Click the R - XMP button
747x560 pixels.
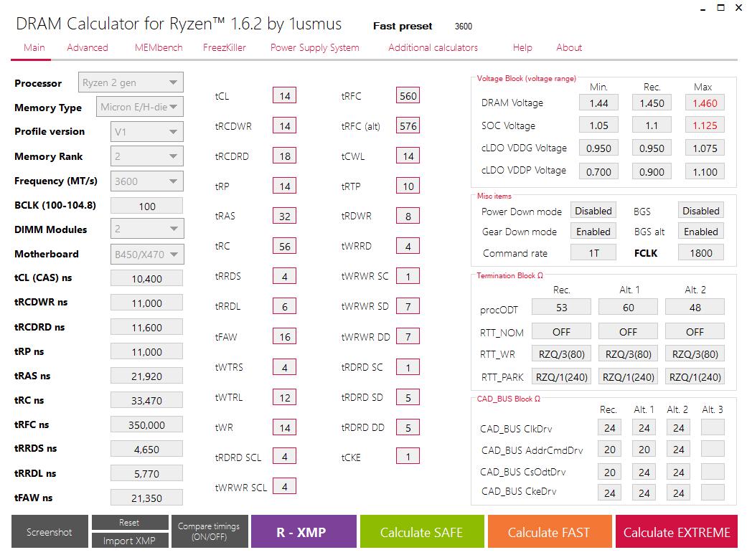click(304, 531)
